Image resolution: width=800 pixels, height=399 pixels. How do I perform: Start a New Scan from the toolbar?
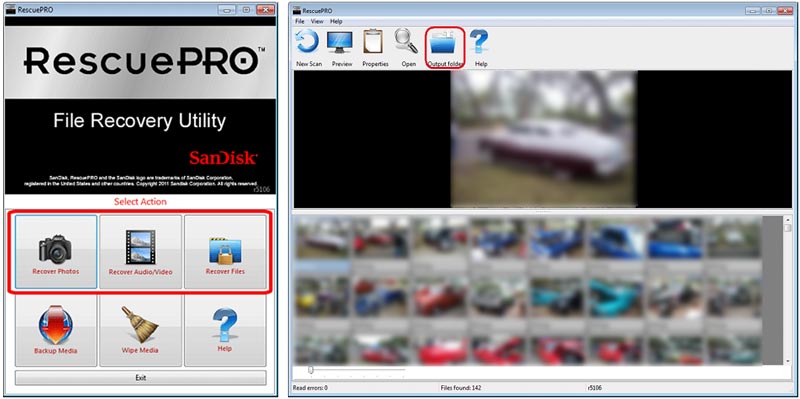tap(308, 47)
